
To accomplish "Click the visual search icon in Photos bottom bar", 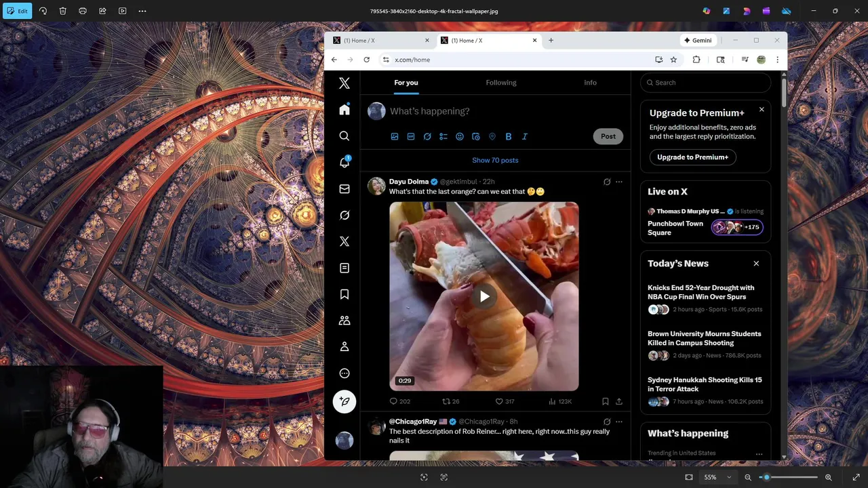I will (424, 477).
